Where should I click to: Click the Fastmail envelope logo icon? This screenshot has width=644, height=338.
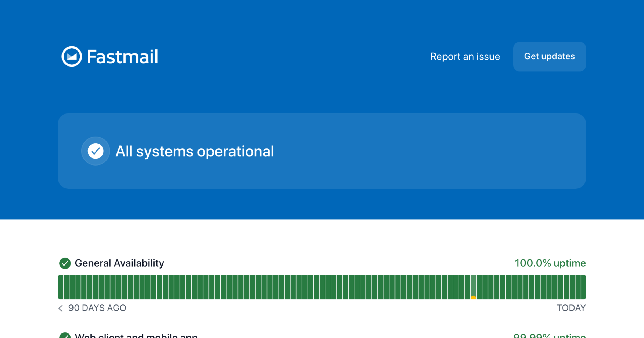point(72,56)
